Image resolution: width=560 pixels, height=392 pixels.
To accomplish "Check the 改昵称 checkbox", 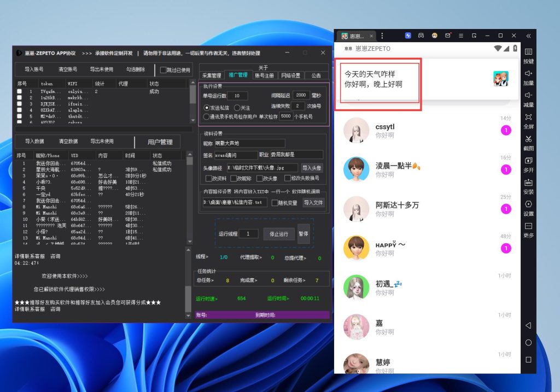I will [234, 178].
